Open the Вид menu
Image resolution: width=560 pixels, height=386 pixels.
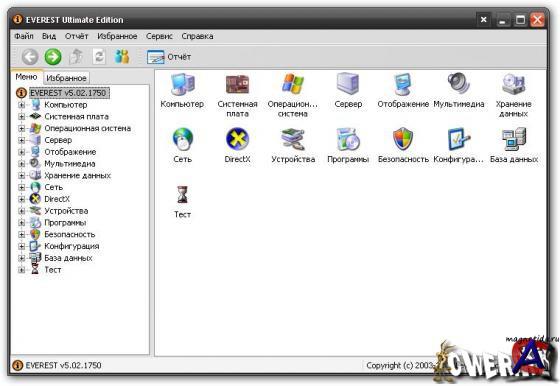49,36
